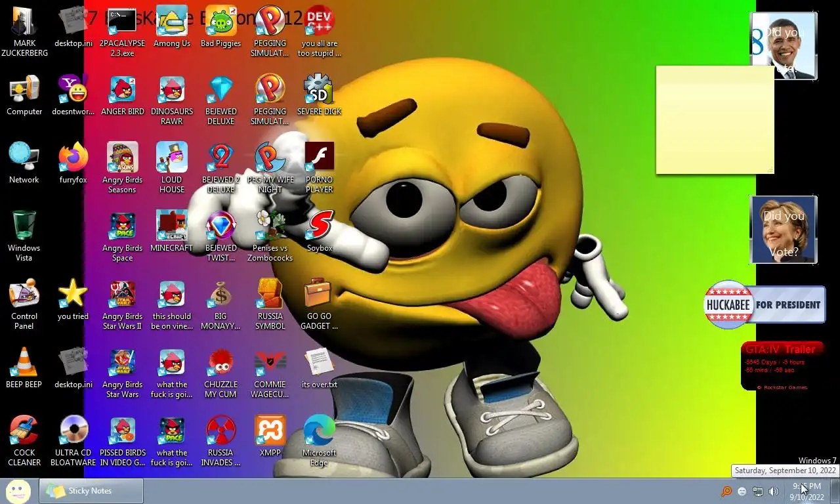840x504 pixels.
Task: Open the smiley-face Start button
Action: (x=18, y=491)
